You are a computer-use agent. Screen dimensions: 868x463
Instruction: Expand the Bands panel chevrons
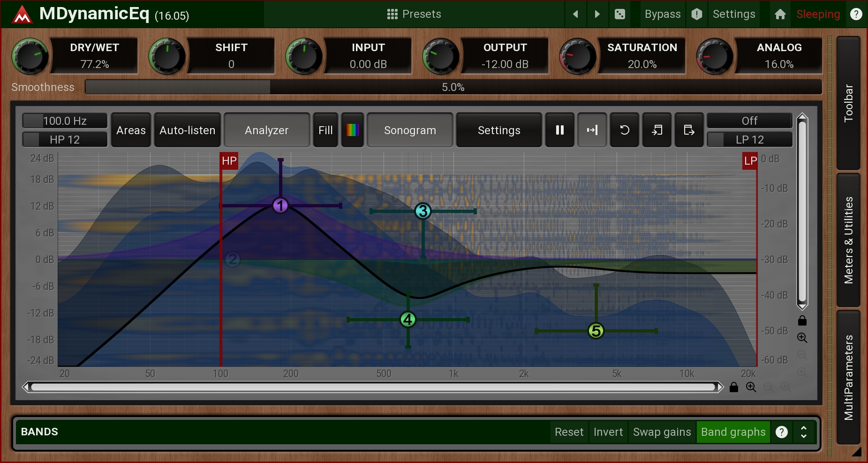[804, 432]
